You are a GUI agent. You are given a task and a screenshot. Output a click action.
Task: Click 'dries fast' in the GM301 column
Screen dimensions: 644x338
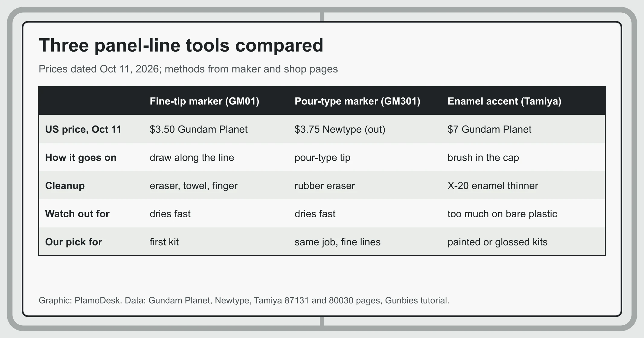click(x=315, y=214)
